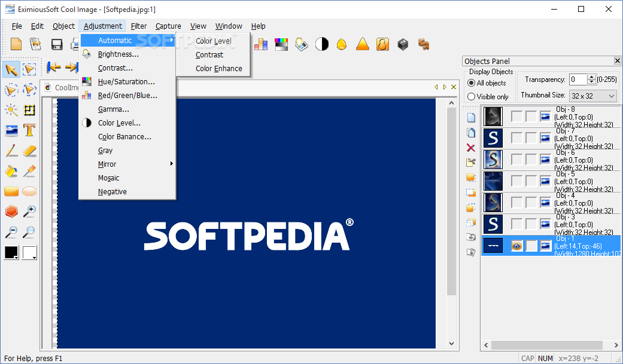623x364 pixels.
Task: Click the canvas vertical scrollbar down arrow
Action: [451, 343]
